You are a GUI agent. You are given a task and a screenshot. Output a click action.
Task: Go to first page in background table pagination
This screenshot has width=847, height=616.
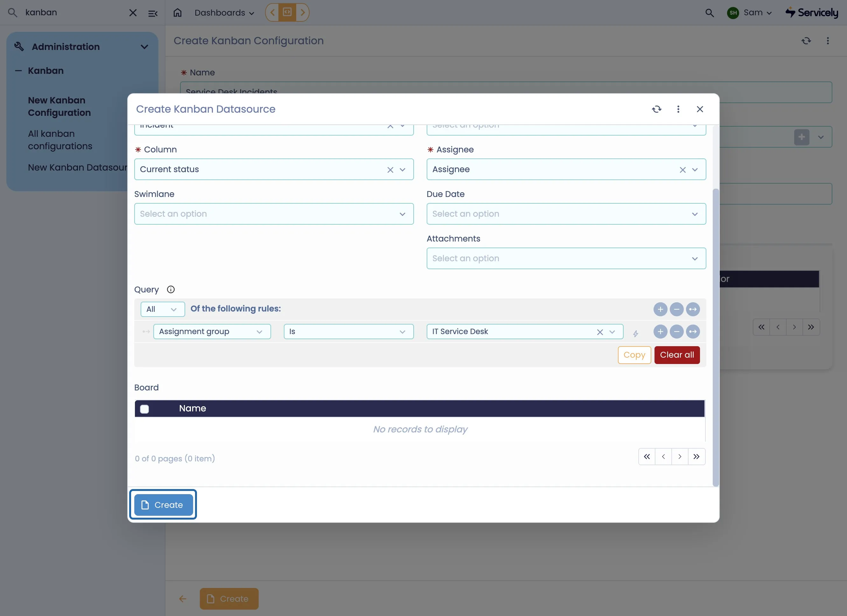[761, 327]
